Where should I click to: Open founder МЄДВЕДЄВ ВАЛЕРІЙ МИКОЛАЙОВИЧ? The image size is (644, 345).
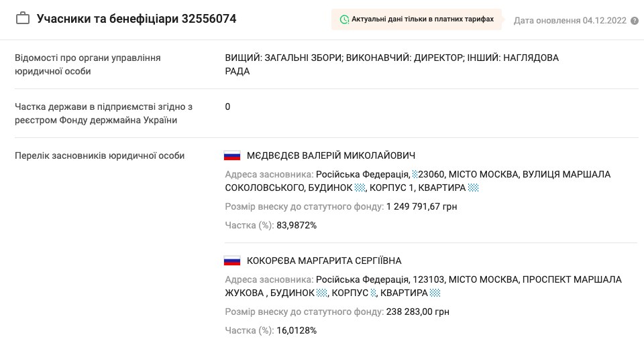[x=331, y=155]
